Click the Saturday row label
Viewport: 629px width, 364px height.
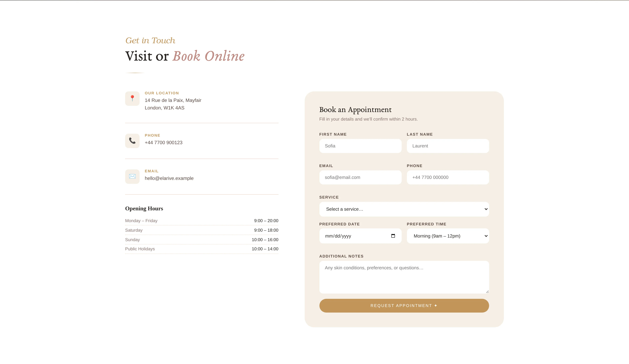click(x=134, y=230)
